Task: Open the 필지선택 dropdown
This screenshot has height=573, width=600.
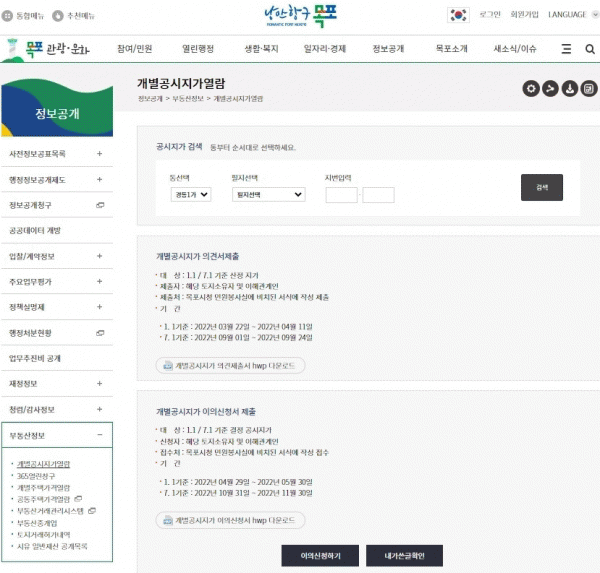Action: [257, 195]
